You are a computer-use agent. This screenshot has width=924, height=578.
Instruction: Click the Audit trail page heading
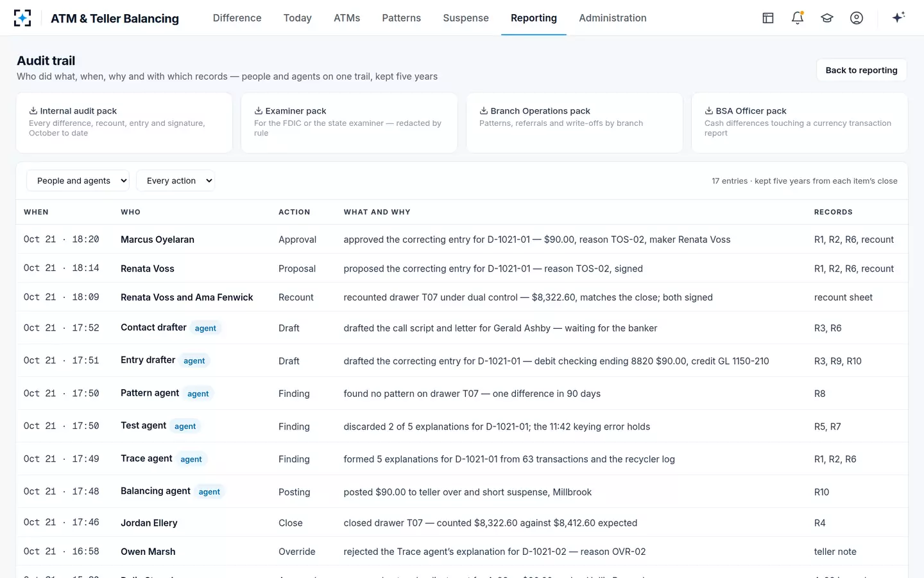46,61
